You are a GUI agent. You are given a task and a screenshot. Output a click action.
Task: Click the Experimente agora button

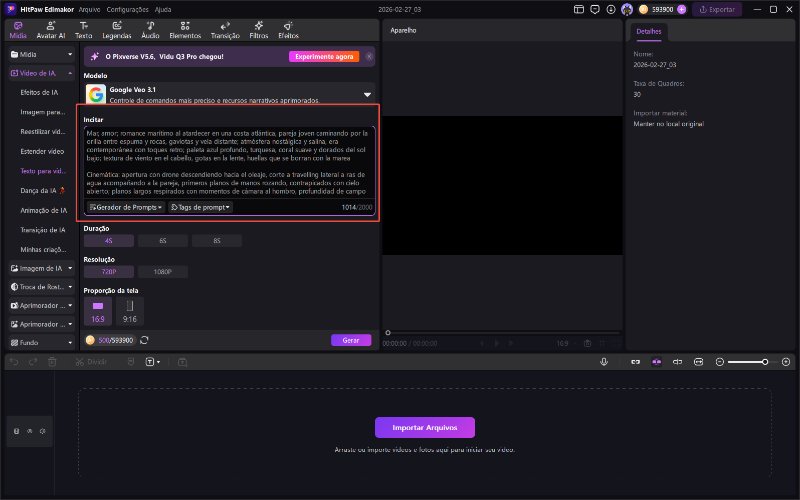click(x=324, y=57)
